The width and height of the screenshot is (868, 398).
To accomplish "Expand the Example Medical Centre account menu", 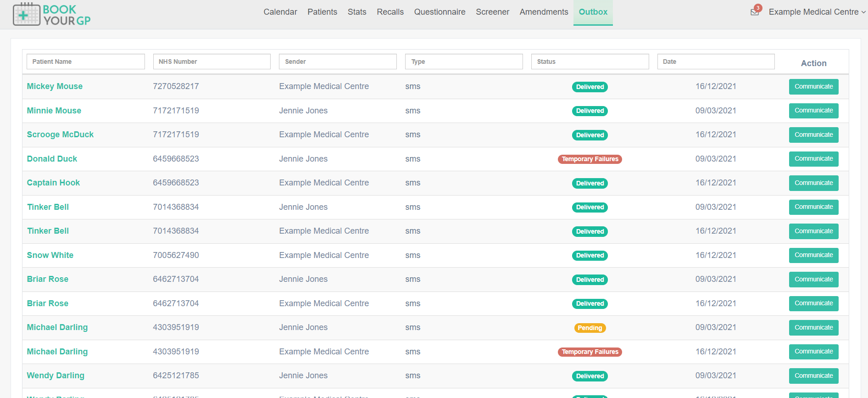I will (817, 12).
